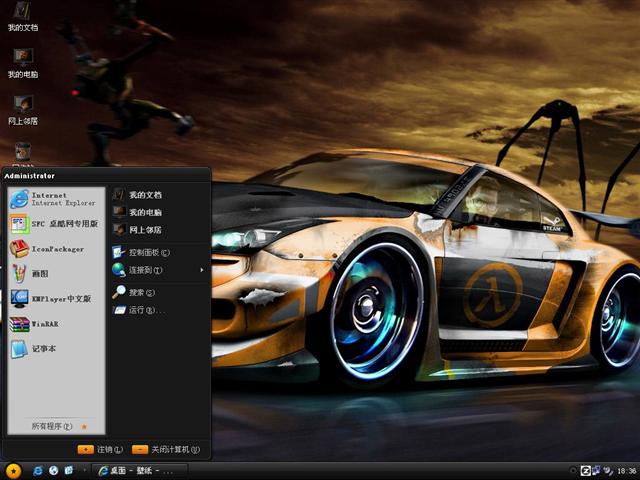Select 运行 (Run) in the Start menu
The height and width of the screenshot is (480, 640).
140,310
